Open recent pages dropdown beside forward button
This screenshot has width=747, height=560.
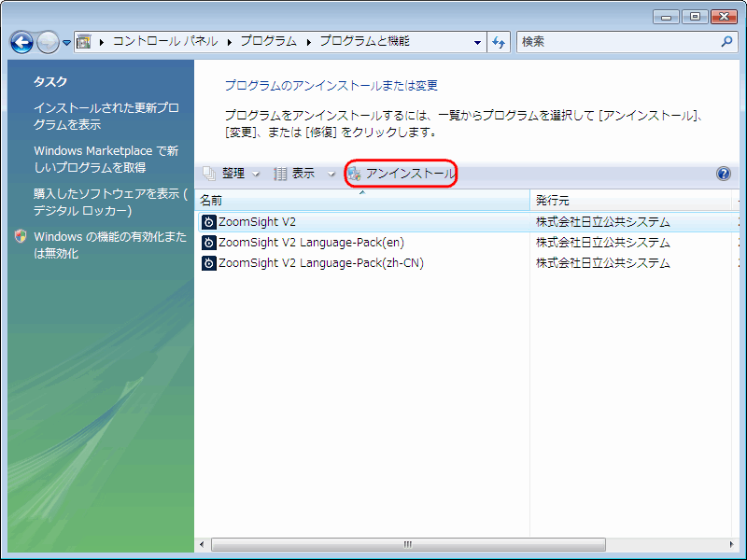coord(67,43)
